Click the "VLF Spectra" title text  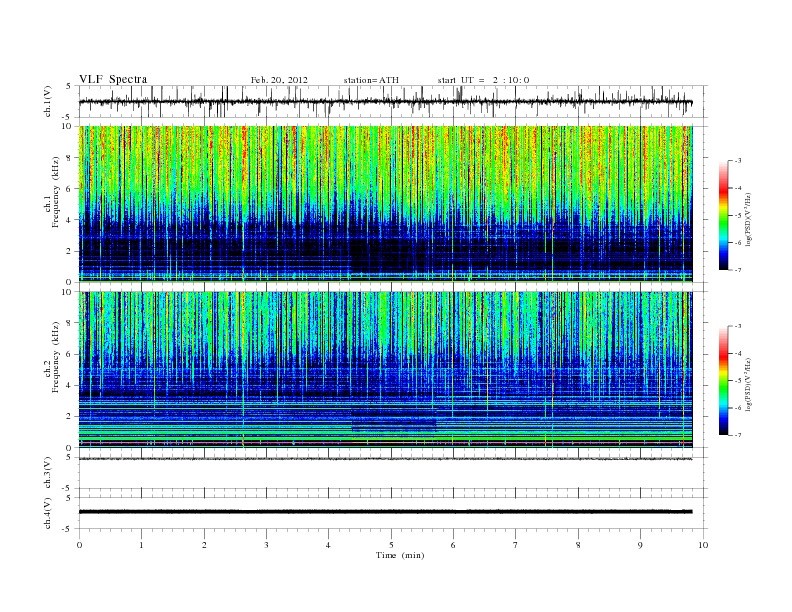[113, 79]
